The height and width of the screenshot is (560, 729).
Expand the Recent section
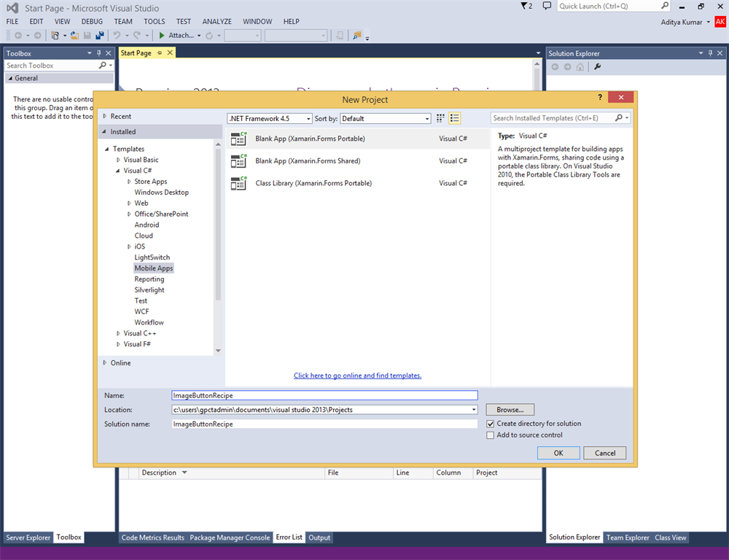tap(105, 116)
